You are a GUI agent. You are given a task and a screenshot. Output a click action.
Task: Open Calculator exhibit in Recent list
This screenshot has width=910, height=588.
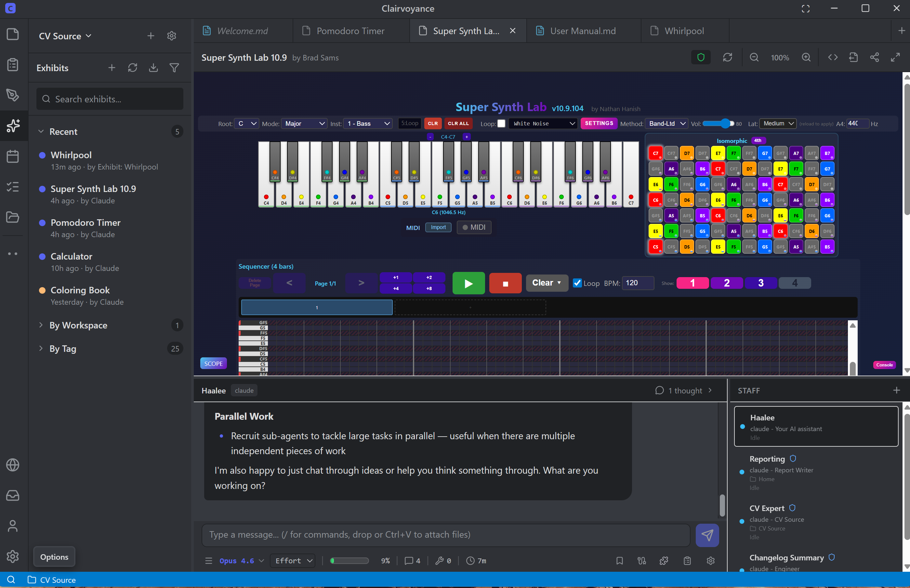[110, 262]
